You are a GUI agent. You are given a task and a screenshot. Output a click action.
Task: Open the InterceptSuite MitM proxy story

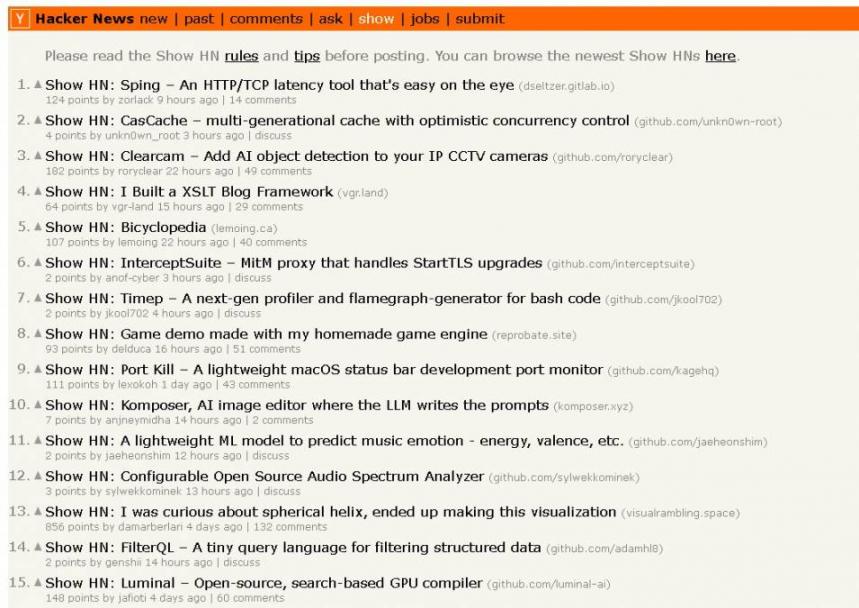coord(294,263)
